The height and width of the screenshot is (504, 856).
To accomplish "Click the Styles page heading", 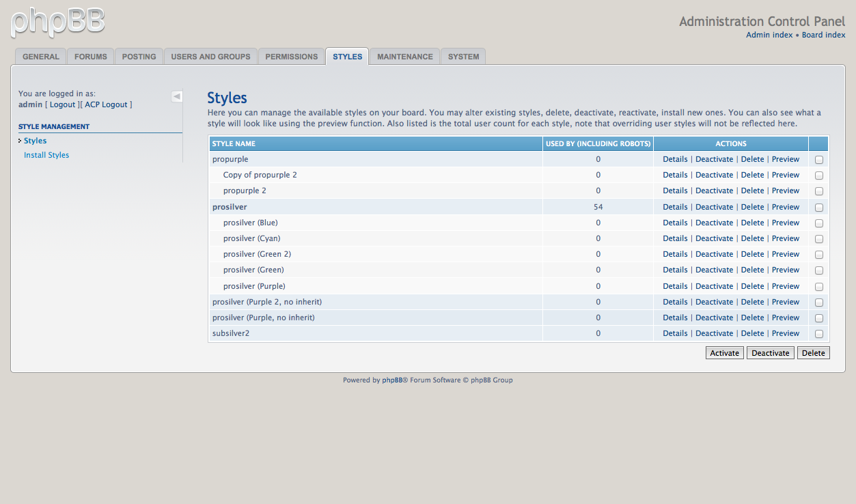I will [x=227, y=98].
